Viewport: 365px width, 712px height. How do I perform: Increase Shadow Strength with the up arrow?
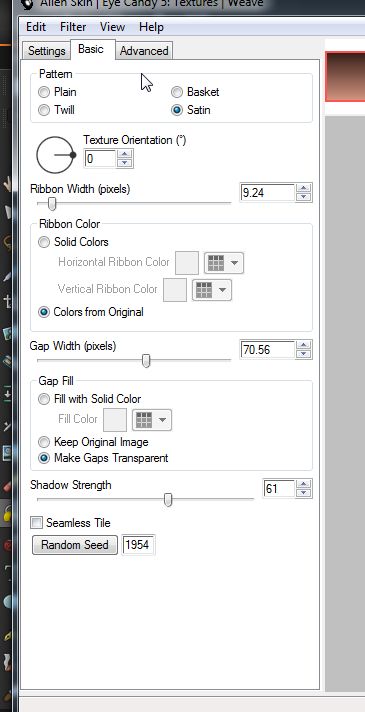coord(304,484)
